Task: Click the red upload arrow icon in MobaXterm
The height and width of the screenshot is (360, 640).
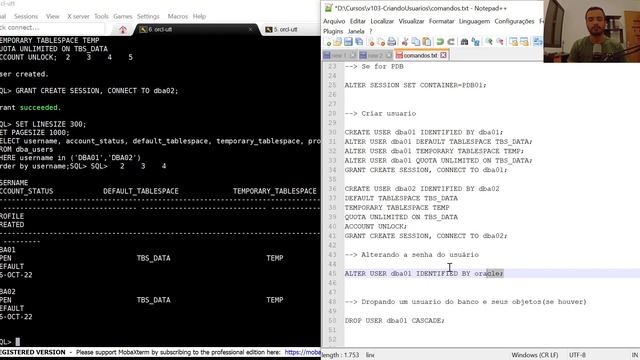Action: click(x=123, y=29)
